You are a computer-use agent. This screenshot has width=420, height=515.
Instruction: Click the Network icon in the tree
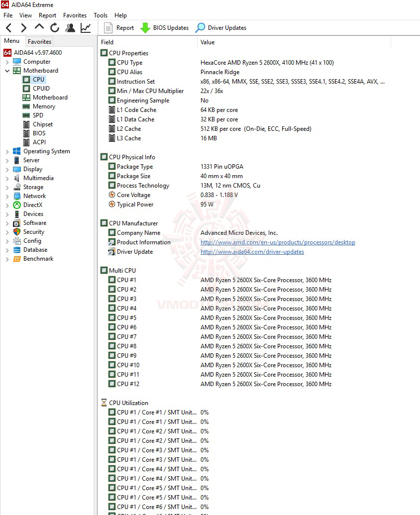point(17,196)
